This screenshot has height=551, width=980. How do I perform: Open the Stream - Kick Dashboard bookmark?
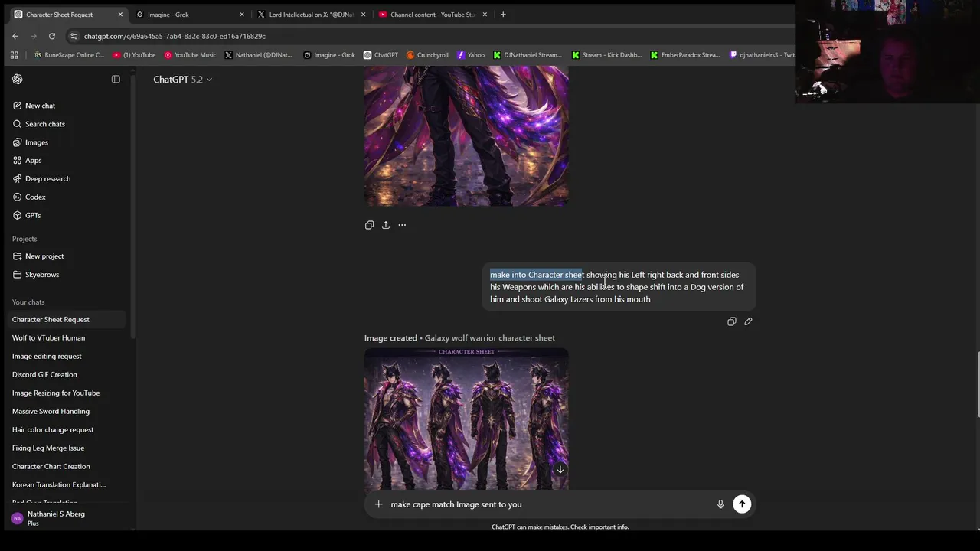pyautogui.click(x=606, y=55)
